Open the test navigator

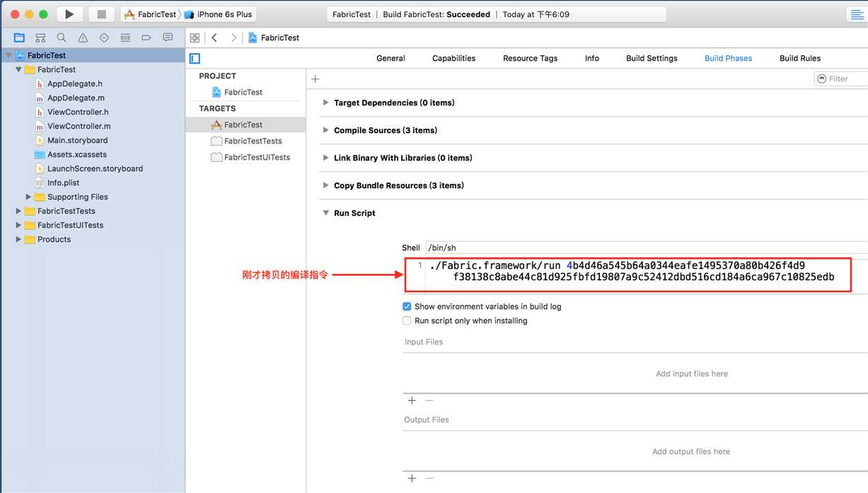[x=104, y=37]
